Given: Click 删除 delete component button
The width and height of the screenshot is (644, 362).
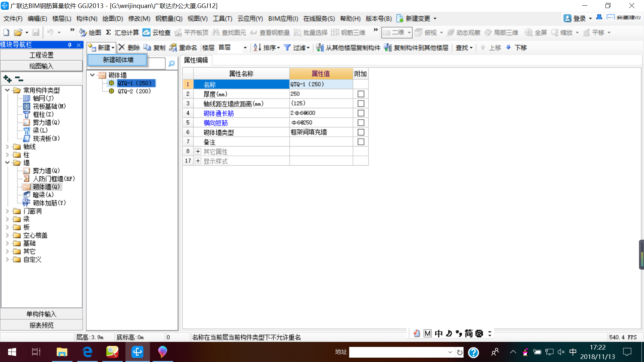Looking at the screenshot, I should (129, 48).
